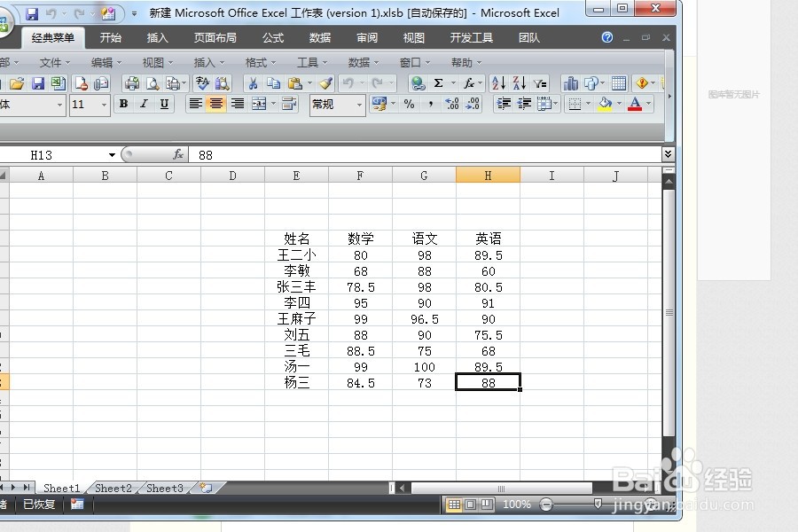Toggle Bold formatting
The width and height of the screenshot is (798, 532).
click(x=123, y=104)
